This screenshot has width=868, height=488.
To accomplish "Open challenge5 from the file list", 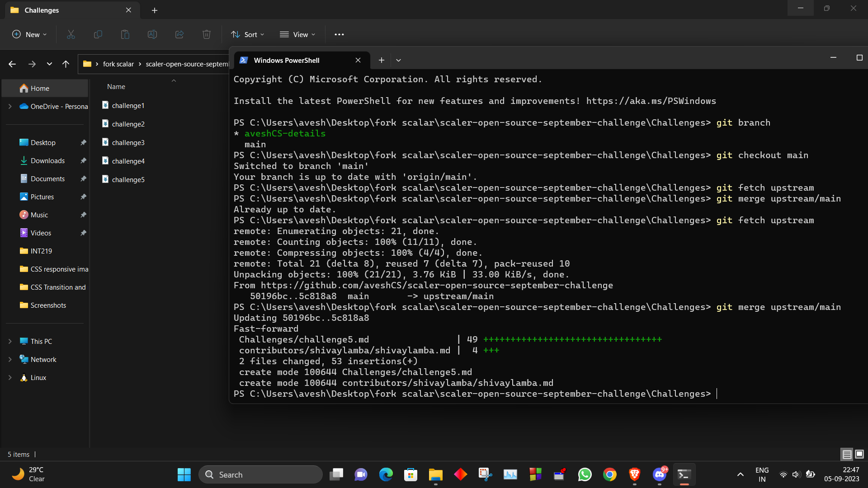I will click(x=129, y=179).
